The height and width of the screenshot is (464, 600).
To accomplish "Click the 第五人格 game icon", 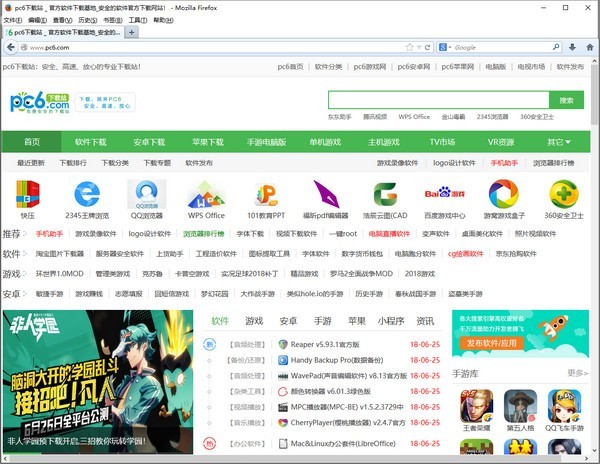I will click(x=520, y=406).
